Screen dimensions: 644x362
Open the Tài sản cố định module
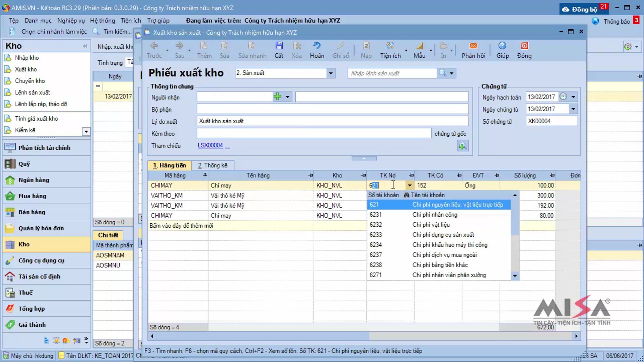pos(47,276)
